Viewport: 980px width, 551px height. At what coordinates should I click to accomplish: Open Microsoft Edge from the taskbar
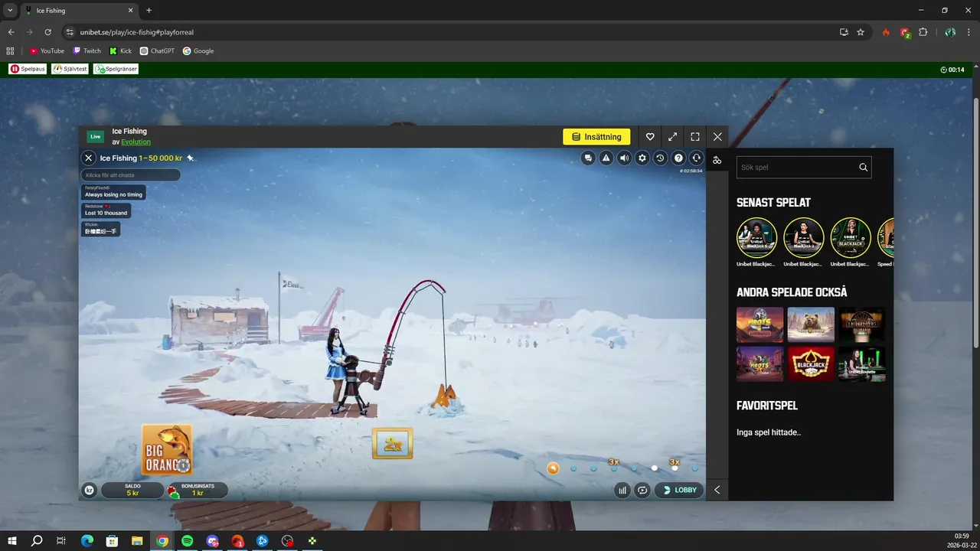[87, 540]
